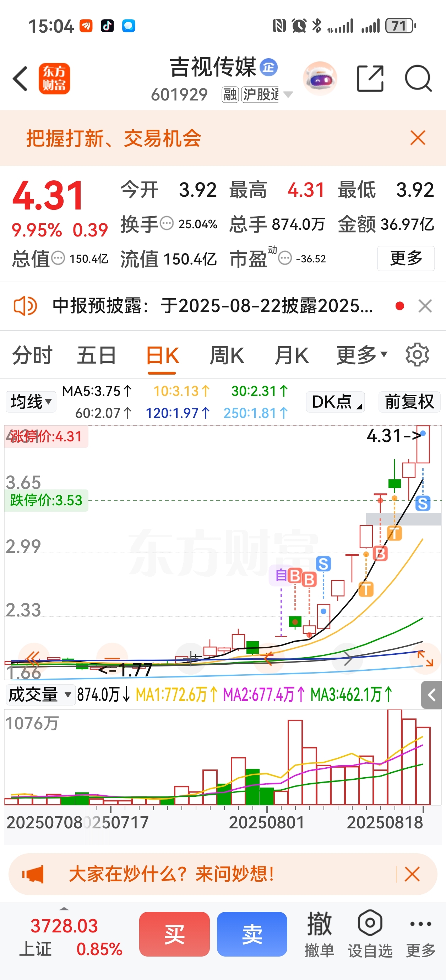Open the DK点 dropdown
The image size is (446, 980).
click(335, 402)
